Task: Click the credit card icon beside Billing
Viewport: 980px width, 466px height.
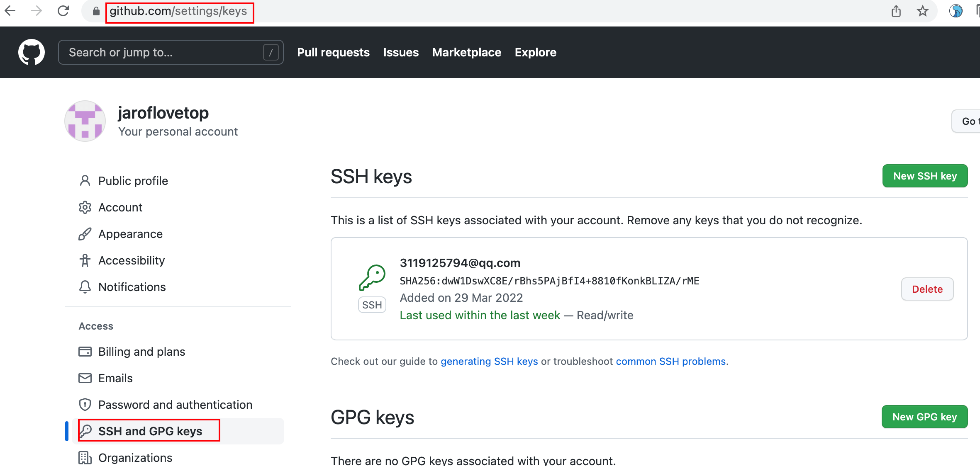Action: click(85, 352)
